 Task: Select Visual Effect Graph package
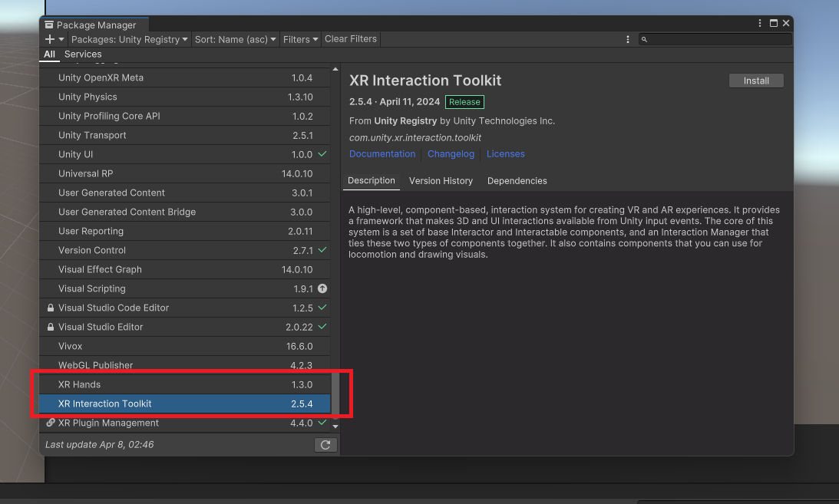184,269
